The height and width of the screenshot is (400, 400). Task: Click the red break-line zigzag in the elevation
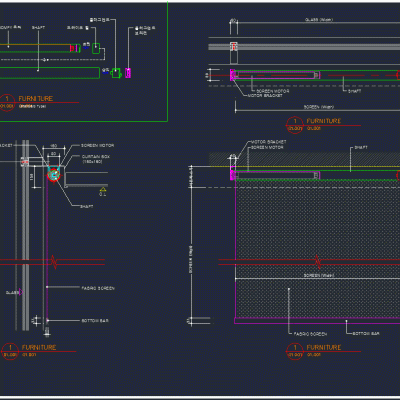[x=318, y=262]
